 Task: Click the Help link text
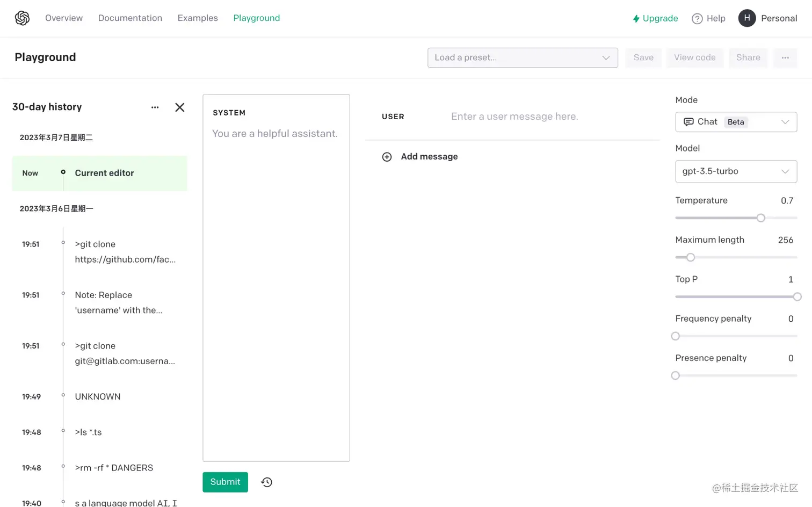click(x=716, y=18)
